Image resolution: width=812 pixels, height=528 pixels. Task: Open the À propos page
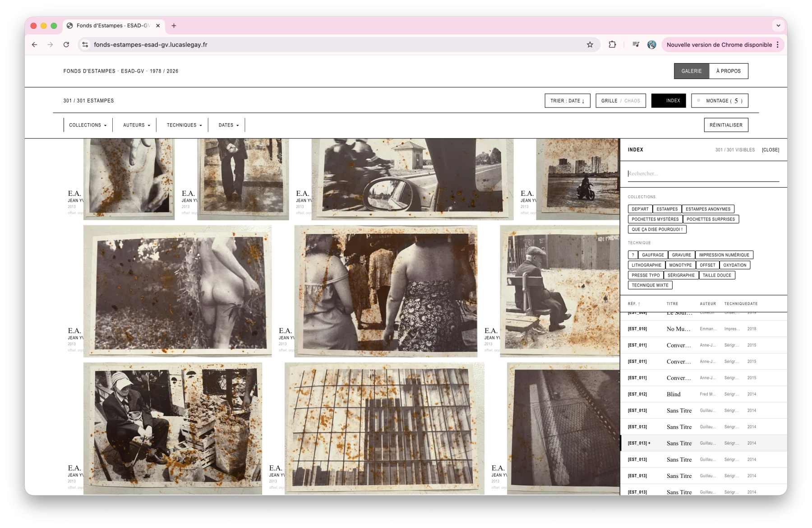(729, 71)
